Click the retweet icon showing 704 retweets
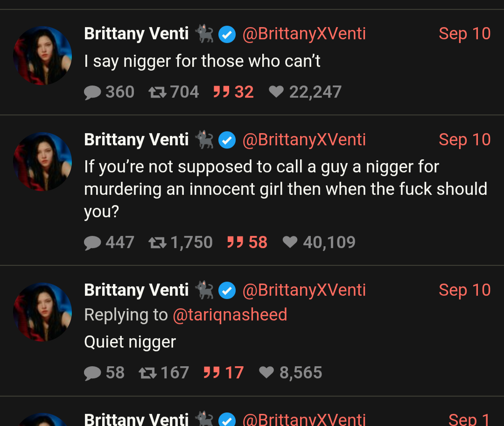This screenshot has height=426, width=504. [x=157, y=92]
